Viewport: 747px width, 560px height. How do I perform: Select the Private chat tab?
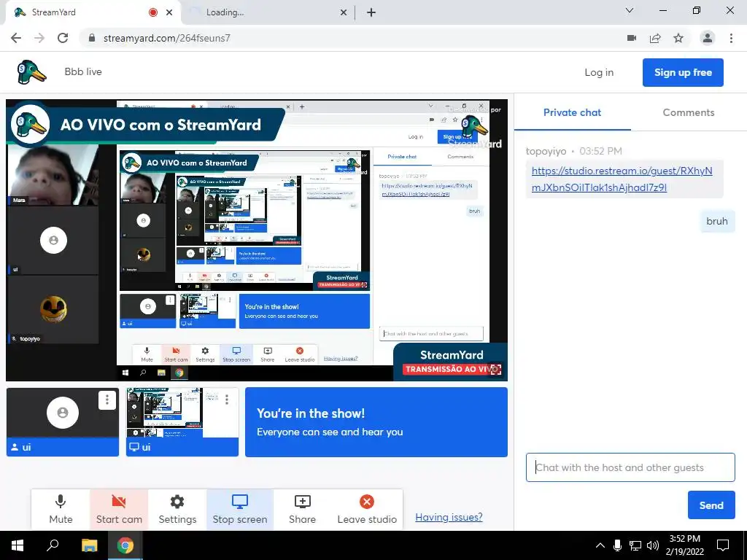[x=572, y=112]
